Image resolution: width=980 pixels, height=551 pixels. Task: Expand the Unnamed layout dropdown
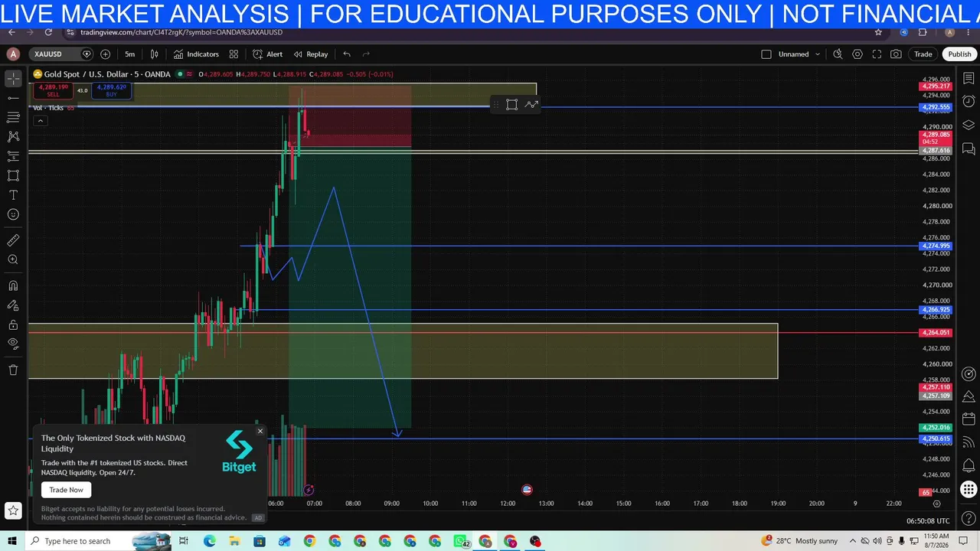(799, 54)
